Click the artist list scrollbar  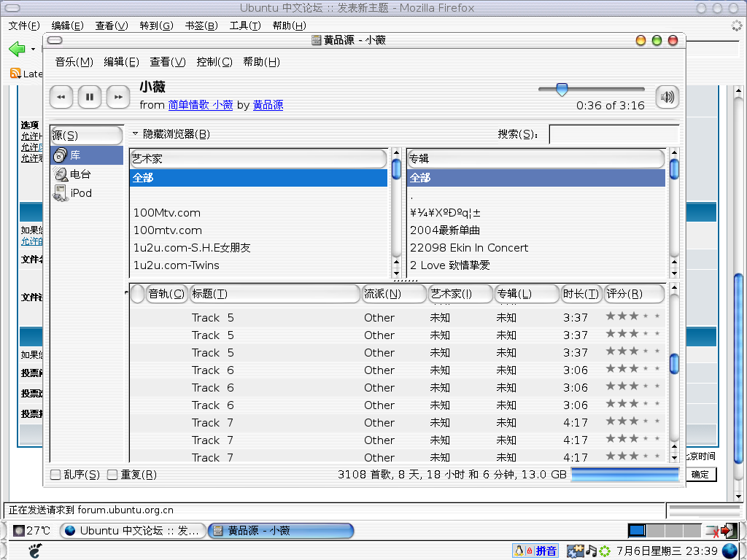[x=396, y=213]
